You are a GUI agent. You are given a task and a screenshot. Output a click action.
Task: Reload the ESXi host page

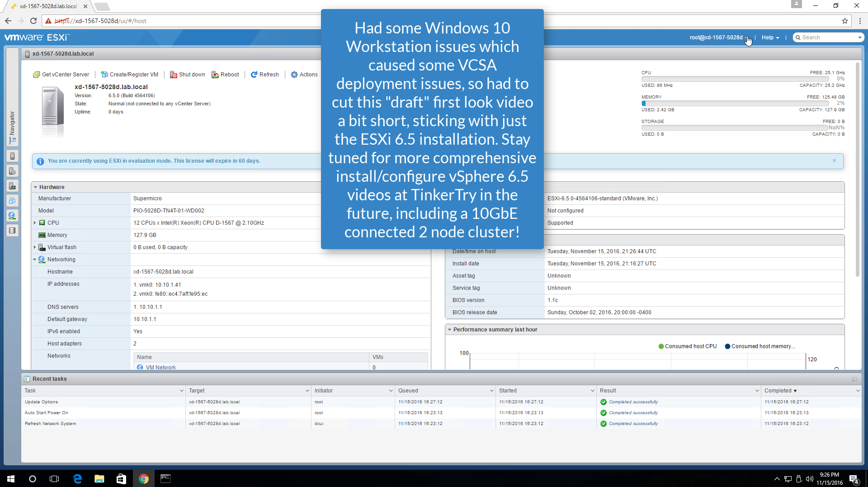(33, 21)
